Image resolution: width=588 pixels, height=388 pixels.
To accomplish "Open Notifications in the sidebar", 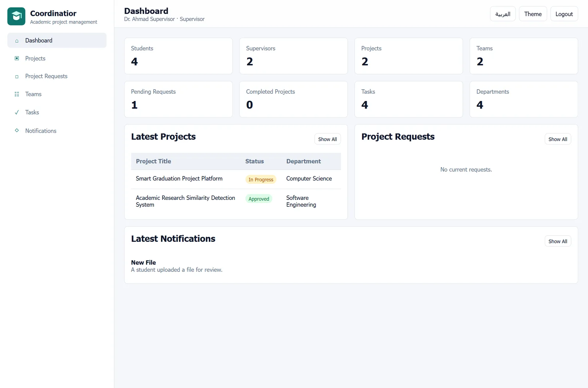I will coord(57,131).
